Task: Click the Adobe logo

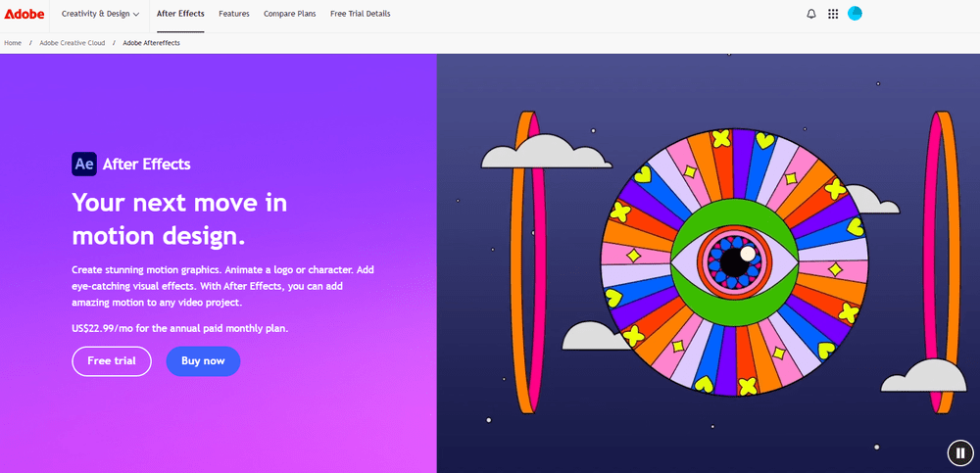Action: pos(24,14)
